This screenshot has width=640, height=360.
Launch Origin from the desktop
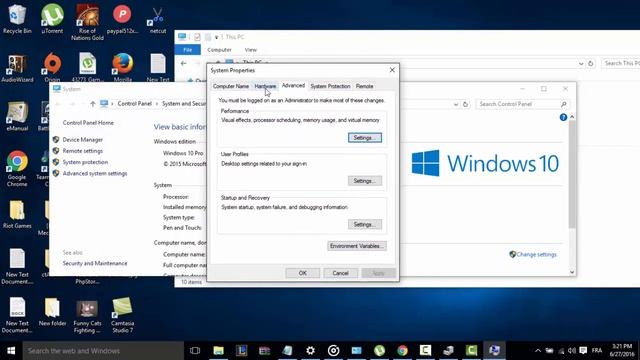[x=52, y=68]
